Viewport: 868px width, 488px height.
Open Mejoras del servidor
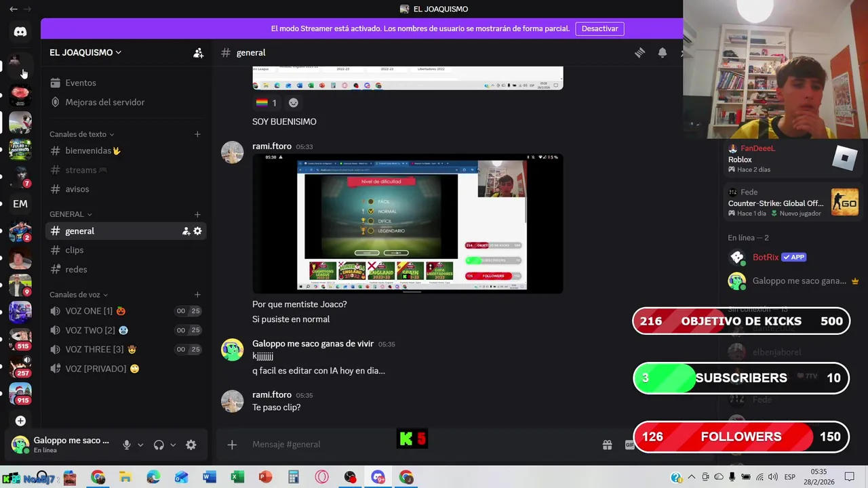pyautogui.click(x=125, y=102)
